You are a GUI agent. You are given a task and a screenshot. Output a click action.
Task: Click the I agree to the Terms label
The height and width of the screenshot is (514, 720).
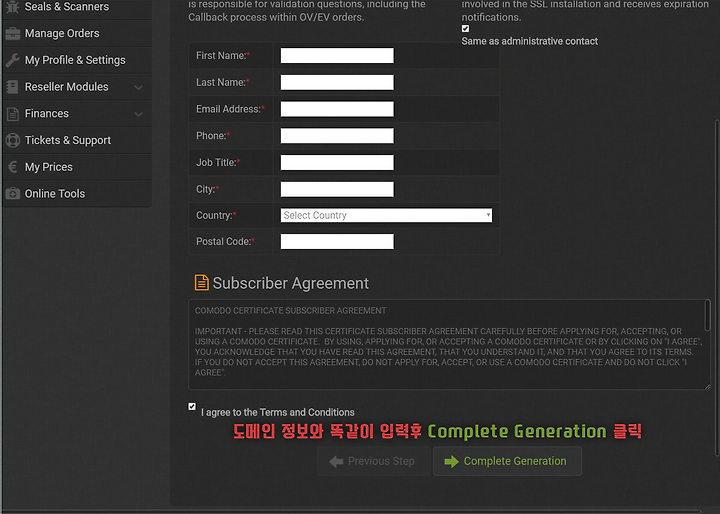coord(278,412)
